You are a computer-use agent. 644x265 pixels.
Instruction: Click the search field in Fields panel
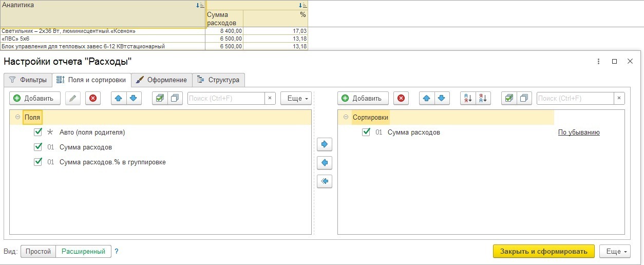click(226, 98)
